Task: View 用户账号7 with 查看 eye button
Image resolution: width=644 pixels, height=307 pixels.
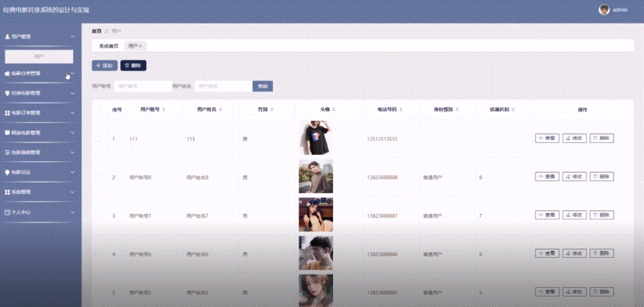Action: coord(547,215)
